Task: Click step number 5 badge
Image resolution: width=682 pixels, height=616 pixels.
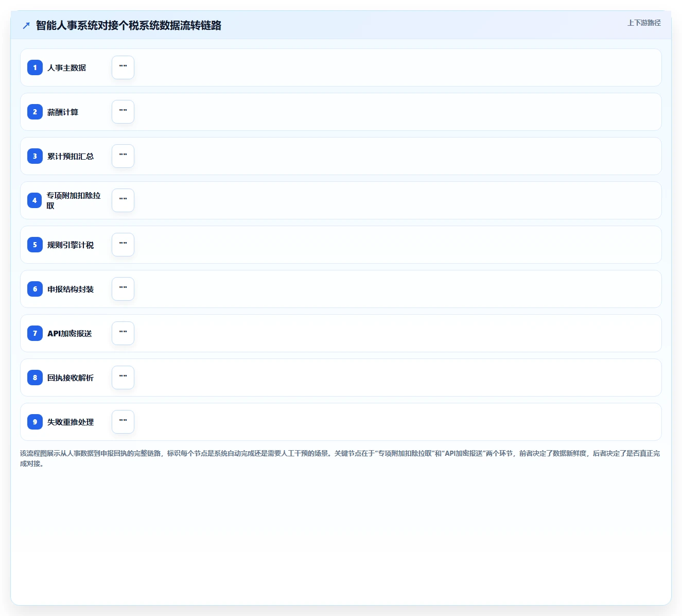Action: pyautogui.click(x=35, y=245)
